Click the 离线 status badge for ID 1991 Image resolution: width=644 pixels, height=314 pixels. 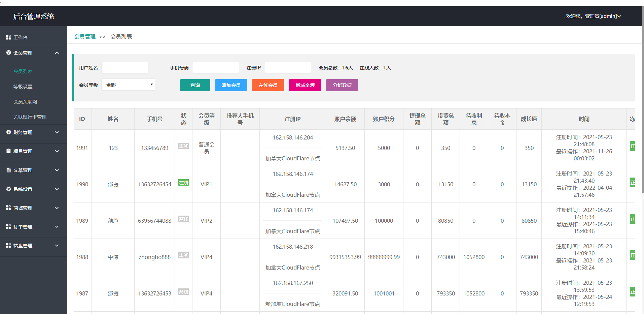[x=183, y=146]
